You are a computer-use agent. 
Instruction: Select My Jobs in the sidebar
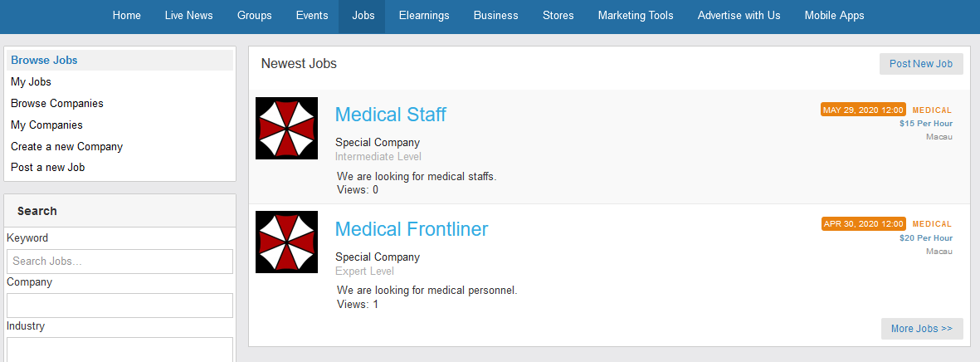click(x=31, y=82)
